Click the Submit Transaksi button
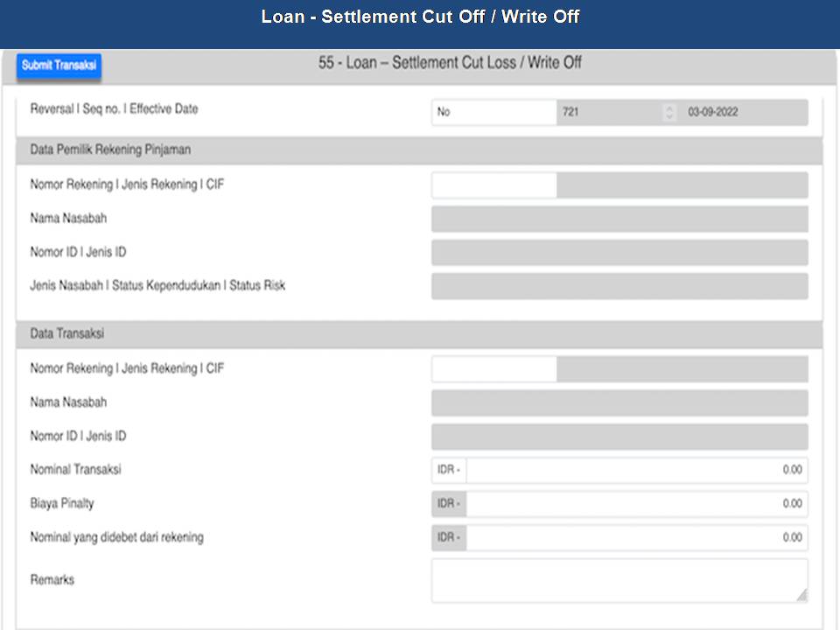Screen dimensions: 840x630 [x=59, y=66]
